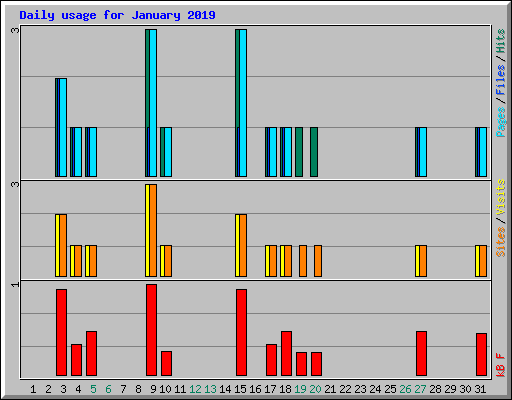
Task: Click the red KB bar for day 3
Action: [61, 333]
